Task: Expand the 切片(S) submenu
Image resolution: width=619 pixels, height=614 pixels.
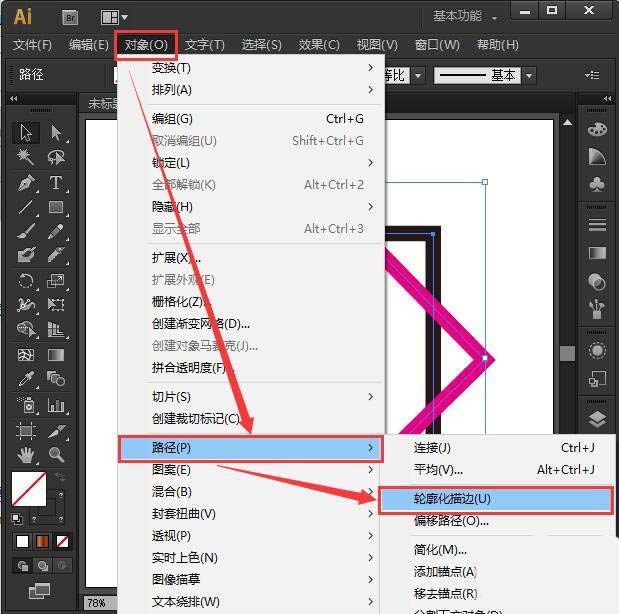Action: tap(251, 396)
